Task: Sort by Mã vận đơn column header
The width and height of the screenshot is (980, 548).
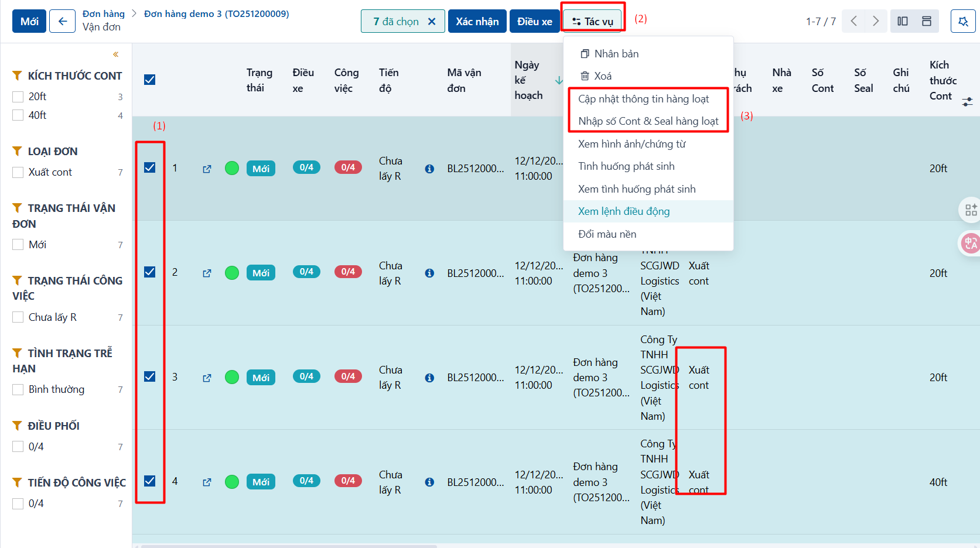Action: [464, 80]
